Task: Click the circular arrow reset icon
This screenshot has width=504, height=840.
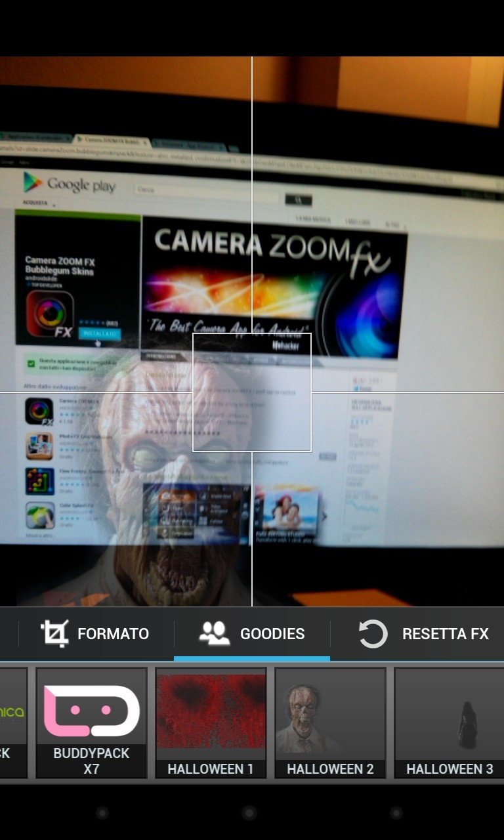Action: pyautogui.click(x=373, y=635)
